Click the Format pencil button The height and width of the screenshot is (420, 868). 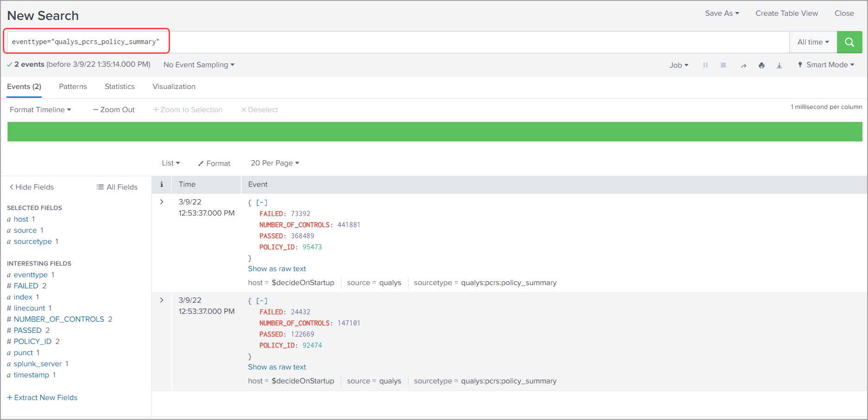214,163
